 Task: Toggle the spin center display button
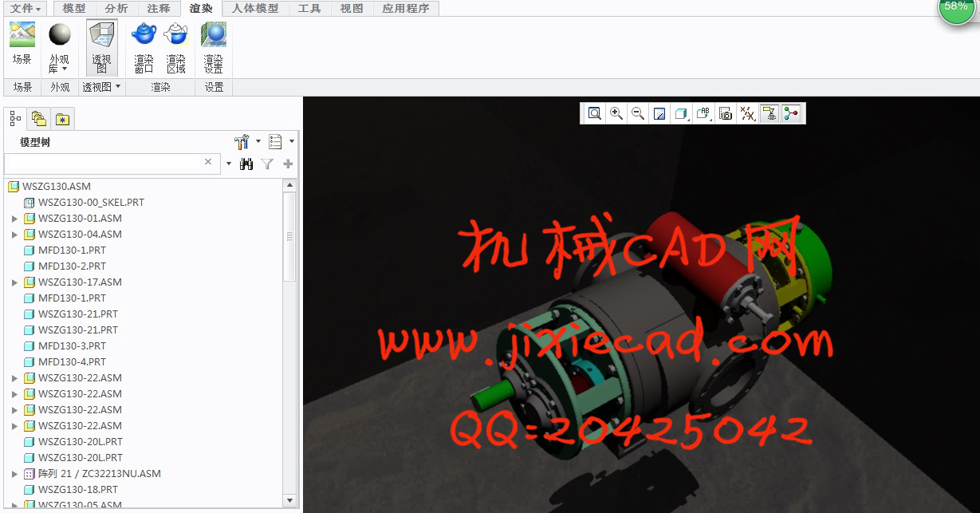(x=791, y=114)
